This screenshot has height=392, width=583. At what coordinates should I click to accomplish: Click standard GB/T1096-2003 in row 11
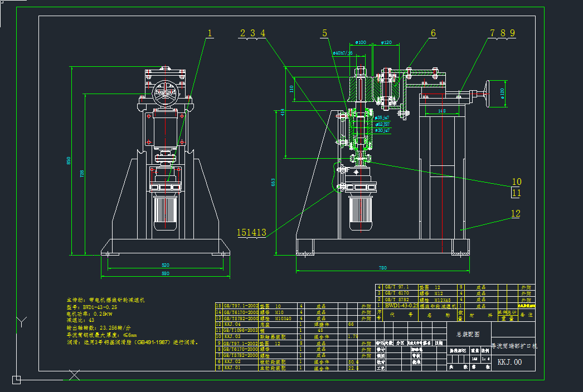[x=241, y=330]
